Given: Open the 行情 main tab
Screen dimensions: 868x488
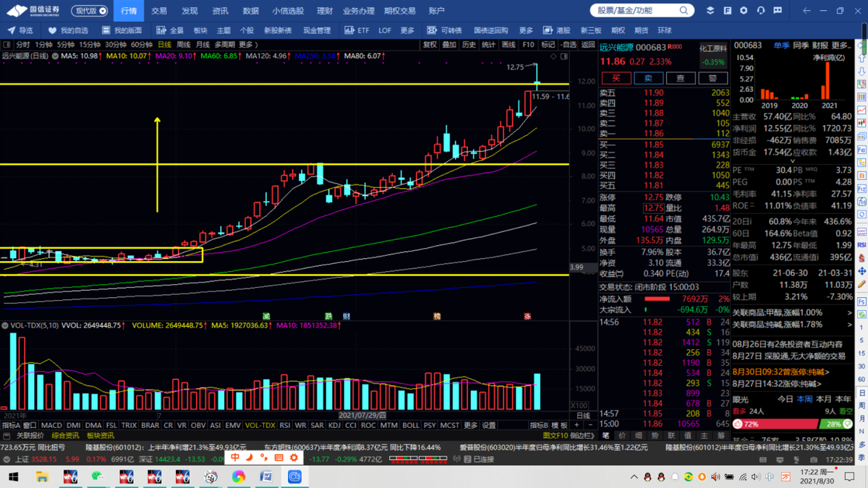Looking at the screenshot, I should point(129,11).
